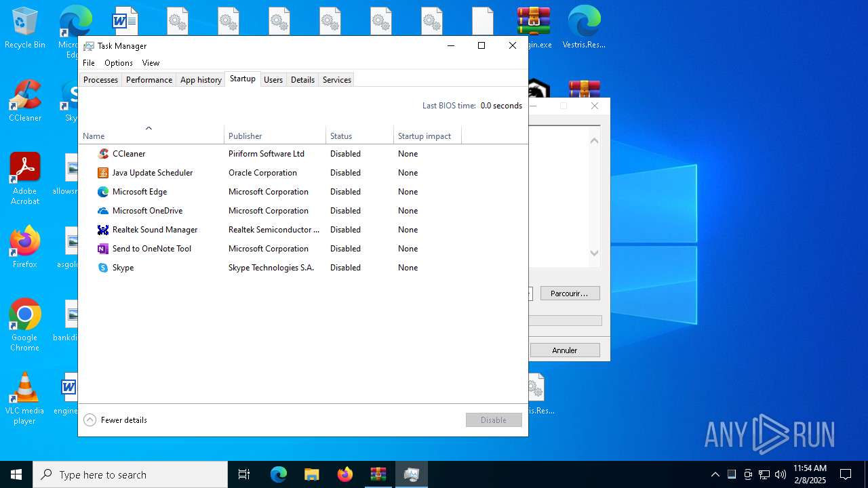Image resolution: width=868 pixels, height=488 pixels.
Task: Click the progress bar in background dialog
Action: coord(565,321)
